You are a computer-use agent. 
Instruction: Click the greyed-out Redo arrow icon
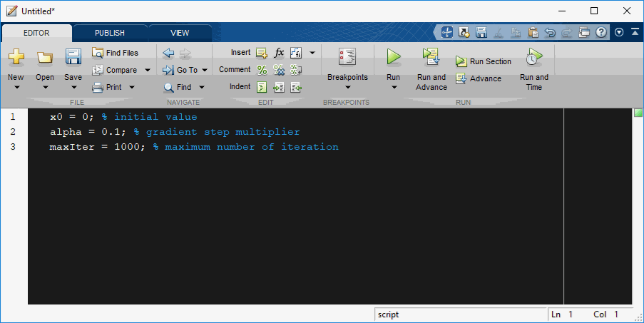567,32
